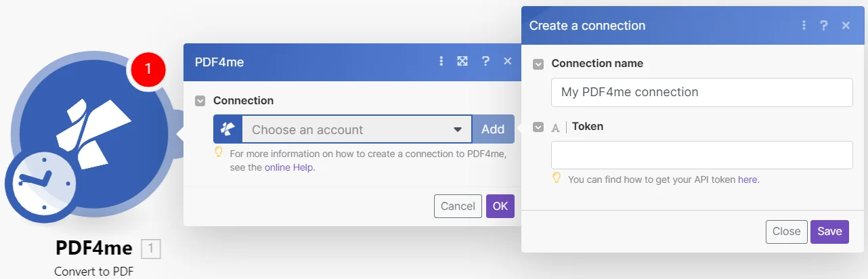Click PDF4me logo icon beside account dropdown

tap(228, 129)
